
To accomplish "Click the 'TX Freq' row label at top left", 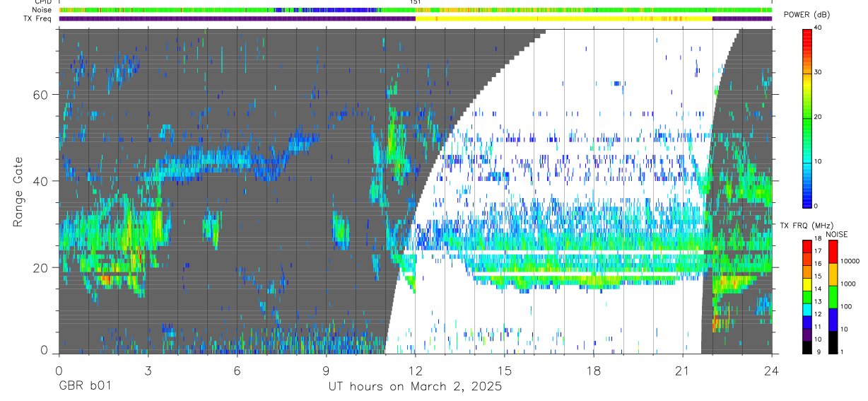I will pyautogui.click(x=37, y=19).
